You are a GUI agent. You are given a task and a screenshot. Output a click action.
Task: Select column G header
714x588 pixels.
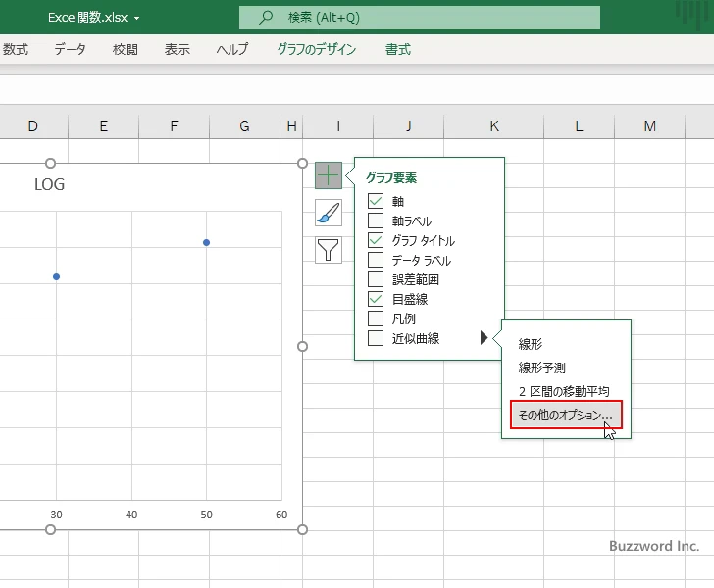pyautogui.click(x=244, y=126)
